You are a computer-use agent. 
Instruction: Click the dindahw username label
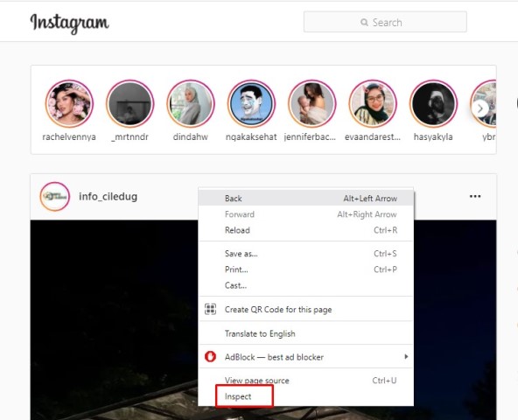[191, 136]
